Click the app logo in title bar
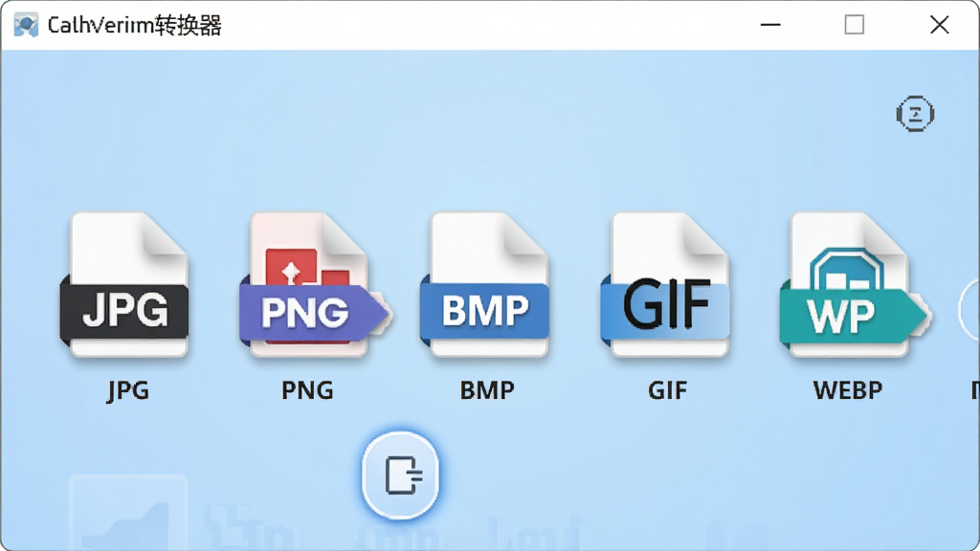This screenshot has width=980, height=551. coord(26,25)
